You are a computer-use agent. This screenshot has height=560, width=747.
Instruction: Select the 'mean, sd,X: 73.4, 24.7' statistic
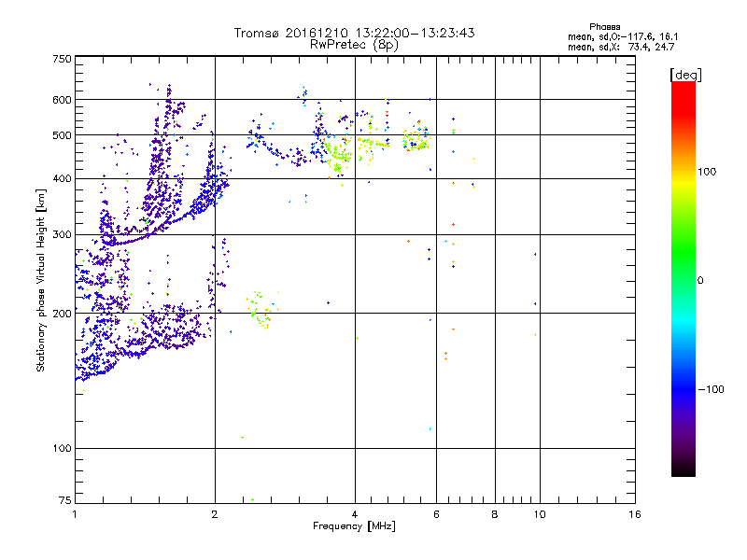pos(621,47)
